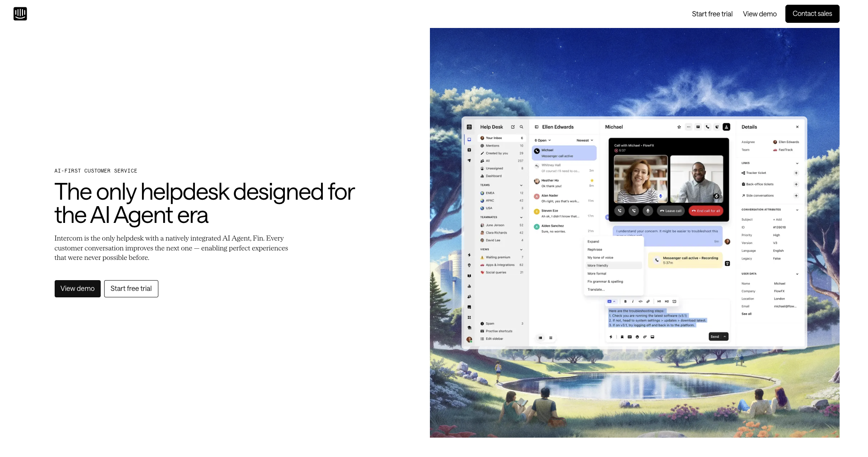This screenshot has width=868, height=457.
Task: Open the Michael conversation with active Messenger call
Action: pyautogui.click(x=564, y=153)
